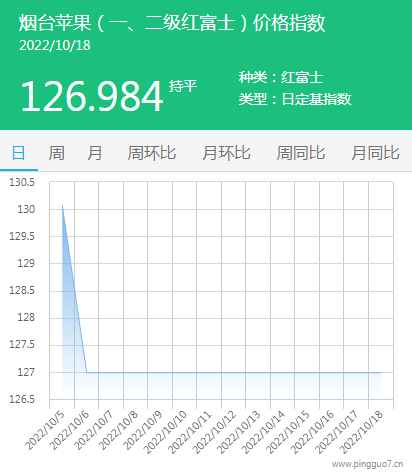The image size is (412, 473).
Task: Click the last data point at 2022/10/18
Action: (x=381, y=372)
